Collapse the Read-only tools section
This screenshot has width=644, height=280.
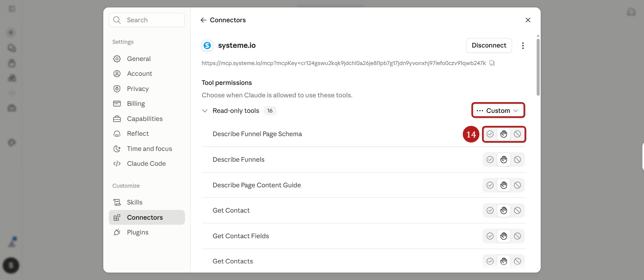tap(205, 111)
